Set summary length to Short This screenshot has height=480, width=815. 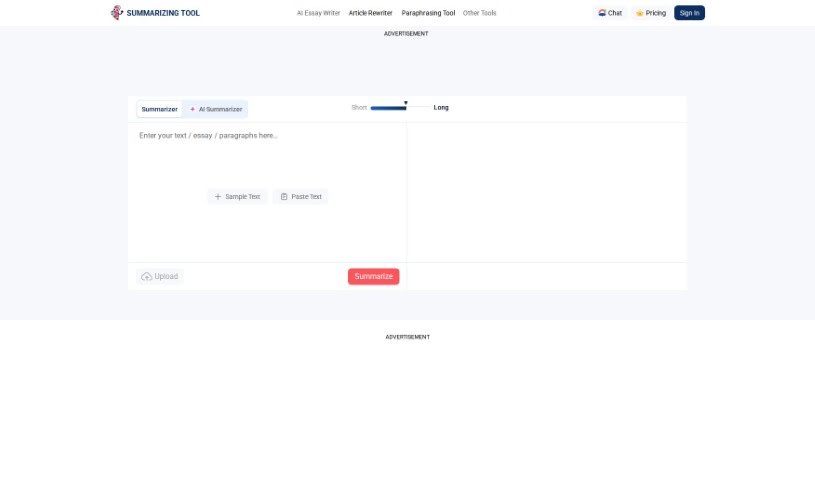coord(359,108)
